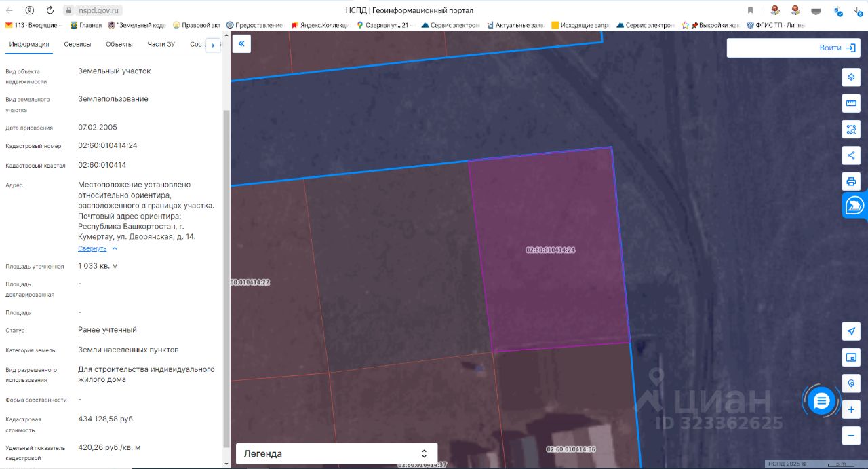Viewport: 868px width, 469px height.
Task: Click the print map icon
Action: (x=851, y=181)
